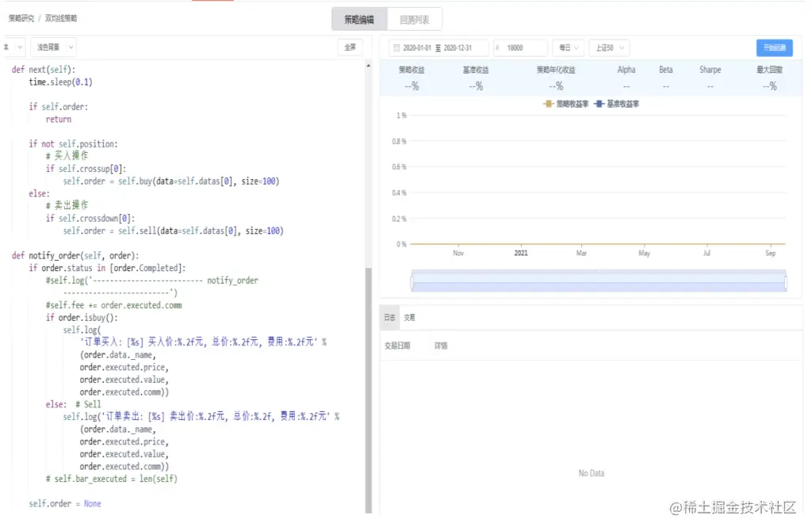
Task: Open the 日志 log tab
Action: coord(389,318)
